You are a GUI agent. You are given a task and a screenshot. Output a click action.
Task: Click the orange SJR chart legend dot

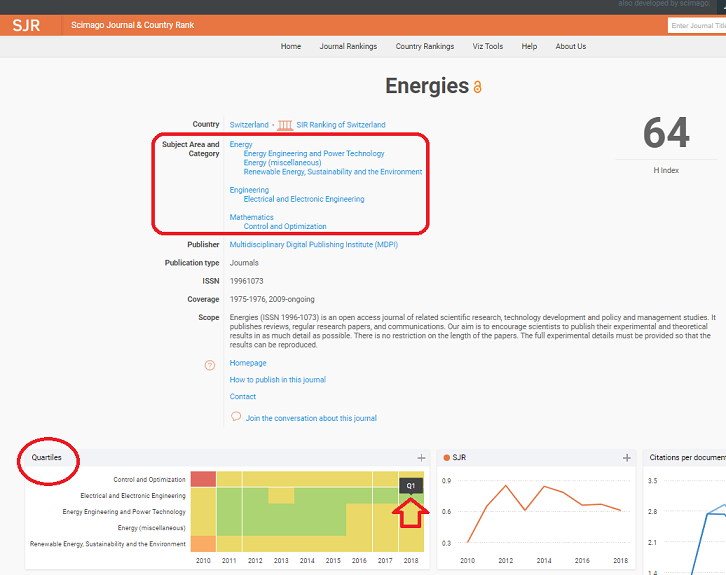(448, 458)
